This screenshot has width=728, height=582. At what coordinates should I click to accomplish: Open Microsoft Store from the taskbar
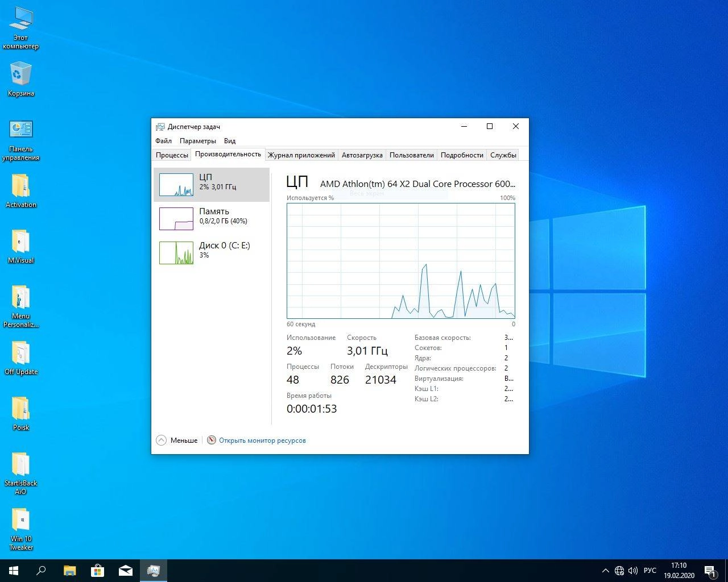97,571
